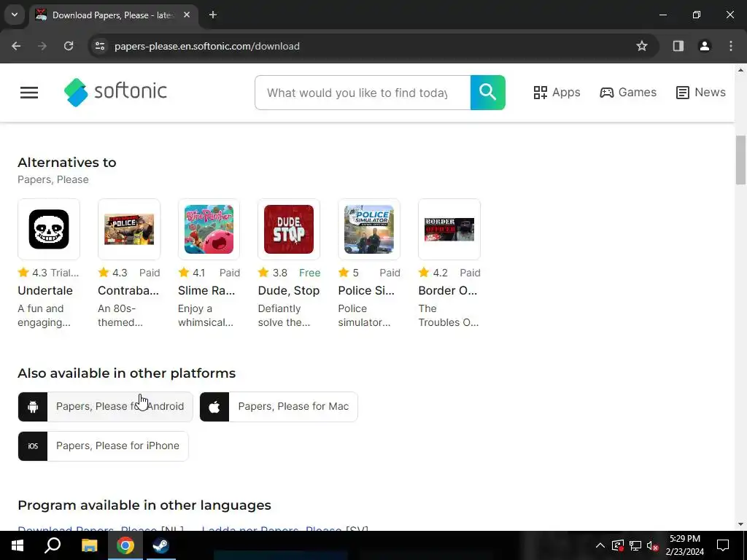Viewport: 747px width, 560px height.
Task: Click the Undertale title link
Action: 45,290
